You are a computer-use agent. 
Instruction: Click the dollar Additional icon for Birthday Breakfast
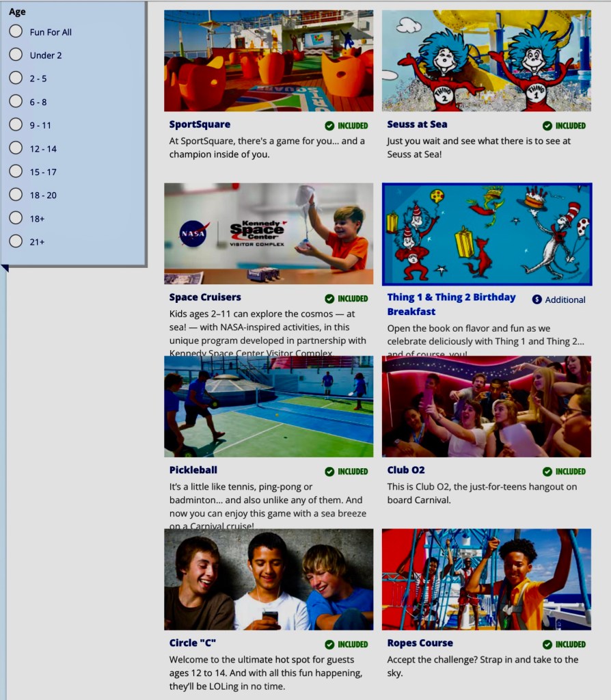[x=537, y=299]
